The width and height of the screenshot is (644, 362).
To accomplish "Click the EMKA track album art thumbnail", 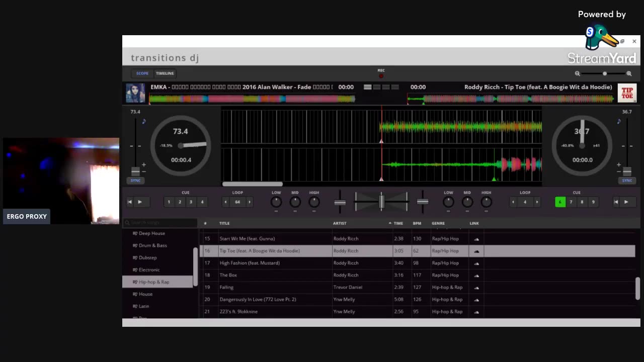I will click(x=135, y=93).
